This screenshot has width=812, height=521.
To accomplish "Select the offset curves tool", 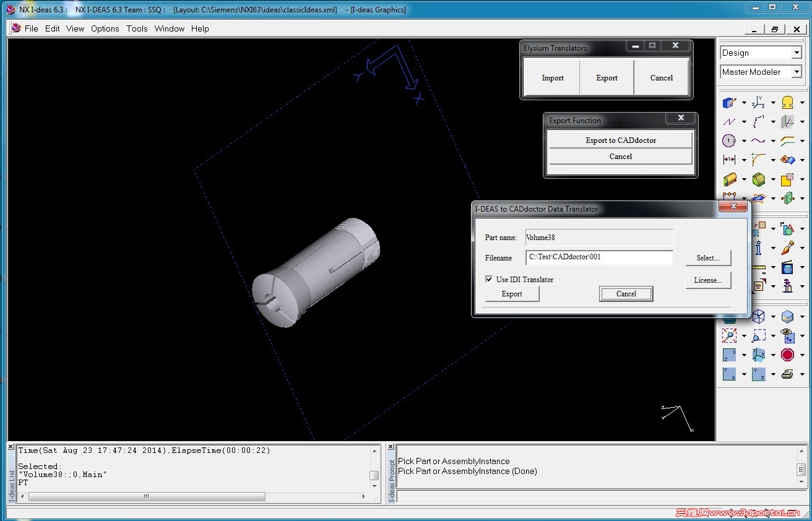I will click(787, 141).
